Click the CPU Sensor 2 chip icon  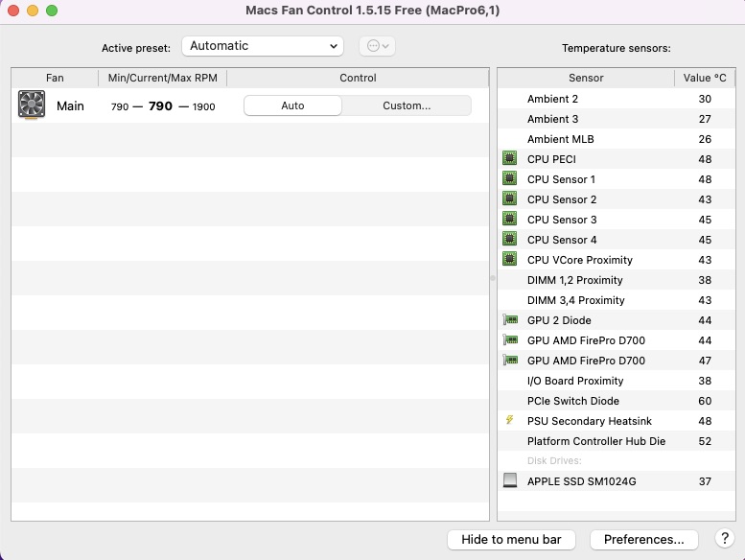coord(509,198)
